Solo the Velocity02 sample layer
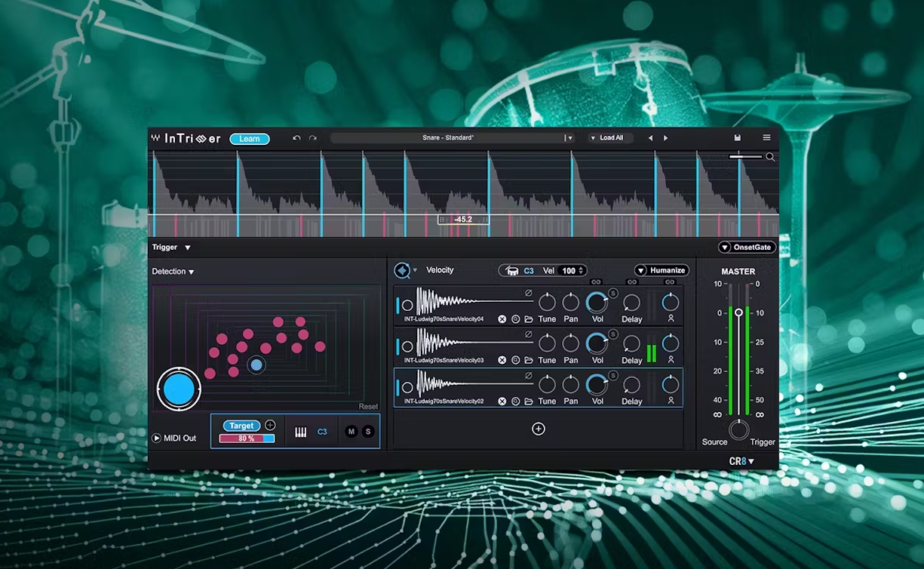Viewport: 924px width, 569px height. (x=612, y=375)
